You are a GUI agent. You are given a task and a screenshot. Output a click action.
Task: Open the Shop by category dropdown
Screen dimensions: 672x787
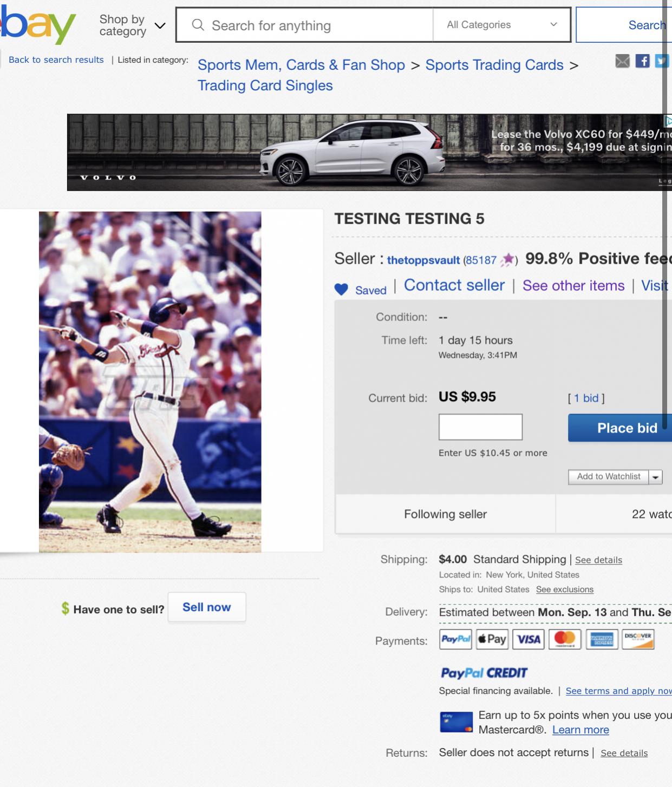[x=132, y=25]
